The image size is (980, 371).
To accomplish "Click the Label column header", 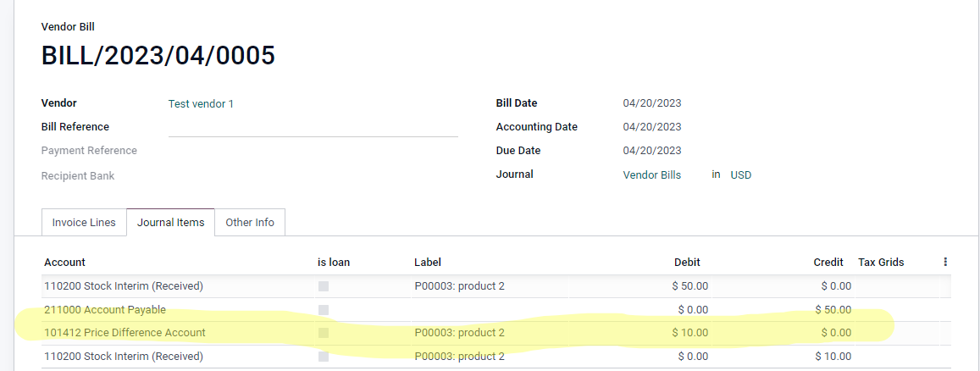I will (x=428, y=263).
